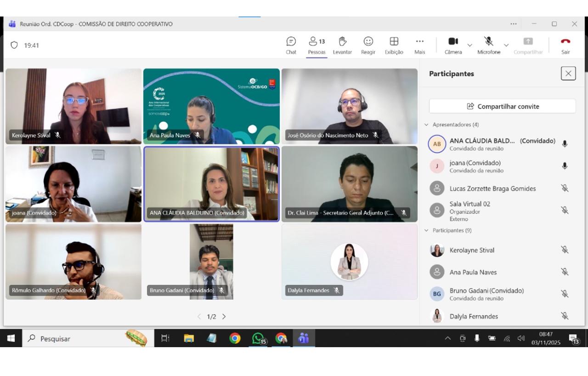588x376 pixels.
Task: Open the Mais more options menu
Action: pos(419,45)
